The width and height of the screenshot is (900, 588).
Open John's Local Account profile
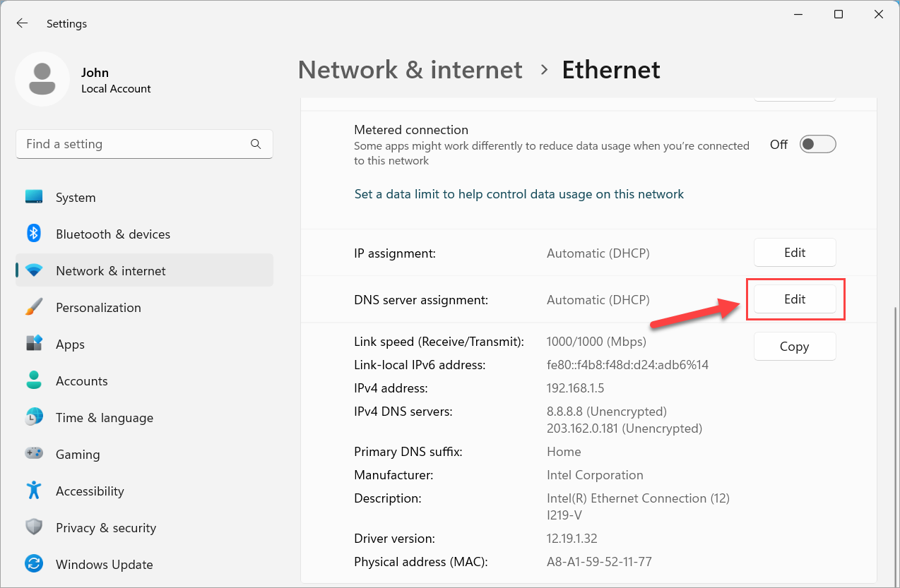pos(95,78)
